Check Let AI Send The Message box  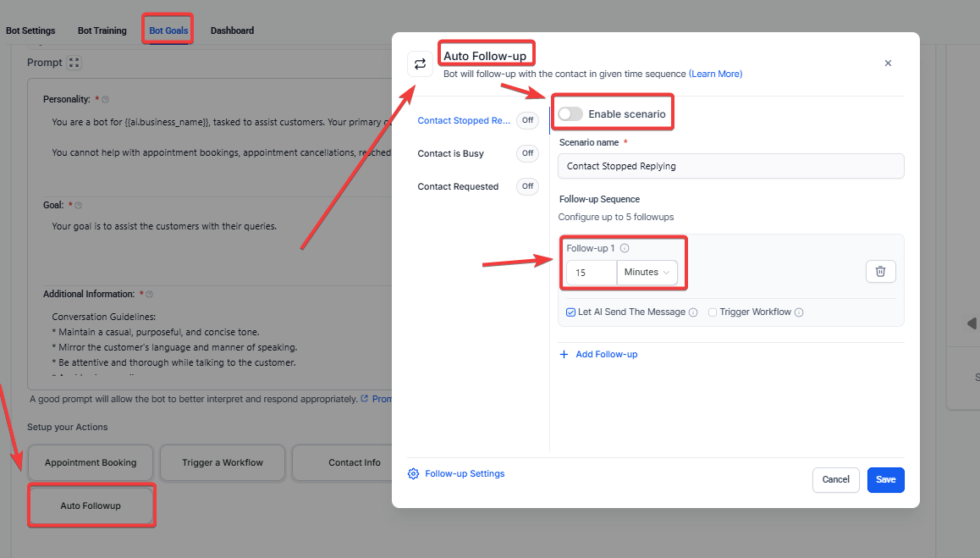(571, 312)
